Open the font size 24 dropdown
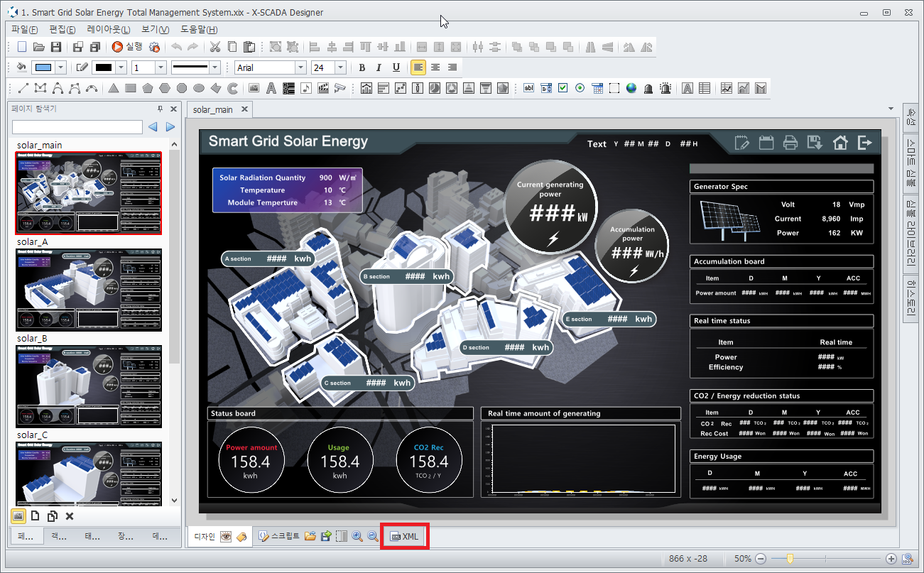The width and height of the screenshot is (924, 573). pyautogui.click(x=339, y=67)
